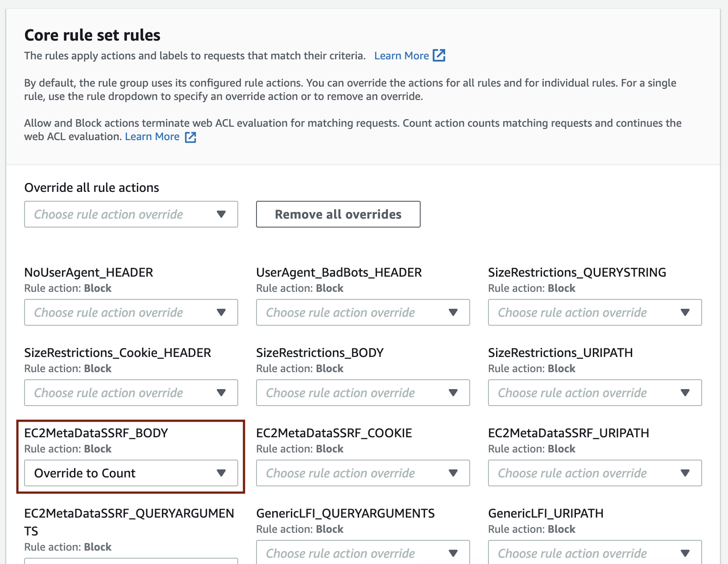Click arrow of EC2MetaDataSSRF_BODY dropdown
The image size is (728, 564).
[221, 473]
